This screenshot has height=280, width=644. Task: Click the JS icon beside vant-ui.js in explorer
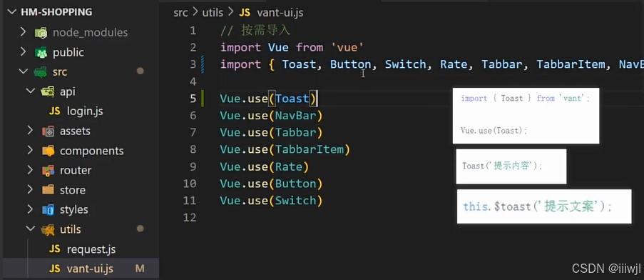tap(55, 269)
